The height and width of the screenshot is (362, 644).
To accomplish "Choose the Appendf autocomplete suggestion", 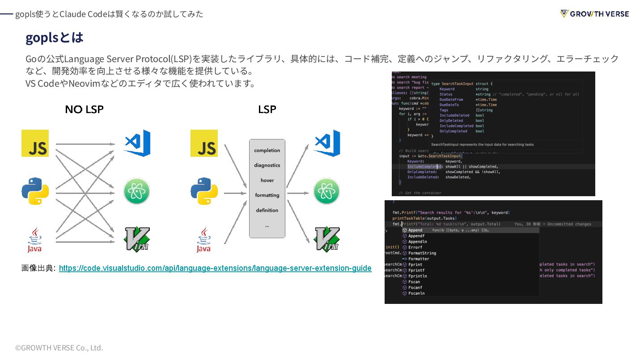I will point(416,236).
